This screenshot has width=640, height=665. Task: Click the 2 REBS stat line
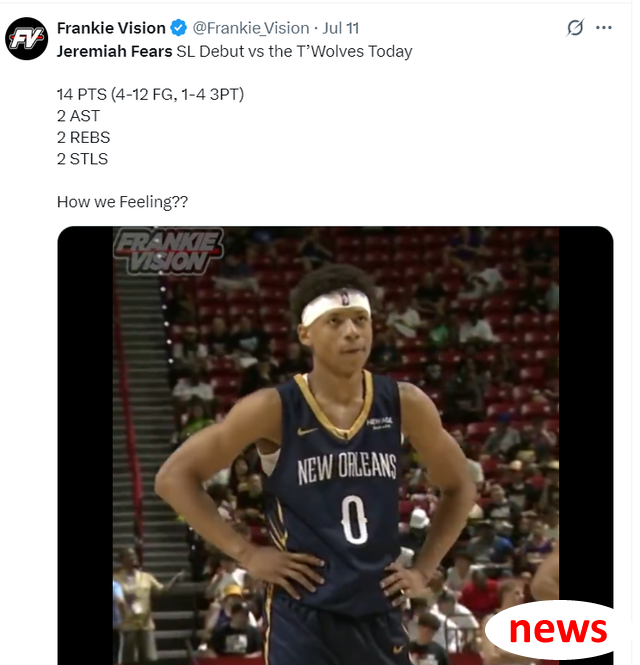[84, 137]
